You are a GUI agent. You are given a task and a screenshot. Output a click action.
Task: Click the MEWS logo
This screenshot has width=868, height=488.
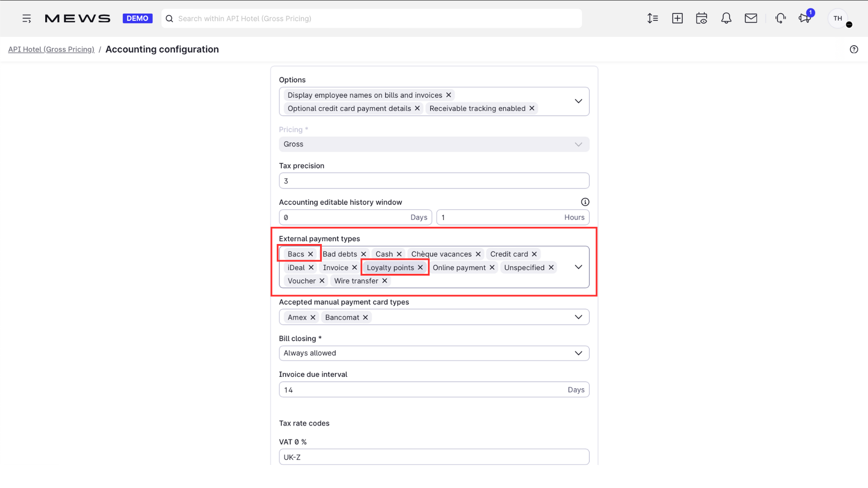pos(77,19)
